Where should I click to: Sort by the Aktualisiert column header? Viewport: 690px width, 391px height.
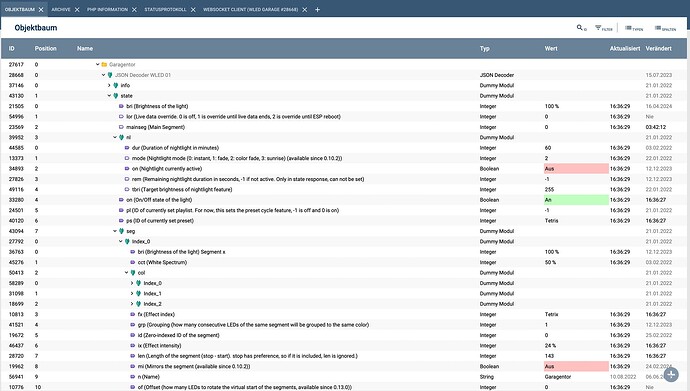(x=624, y=48)
